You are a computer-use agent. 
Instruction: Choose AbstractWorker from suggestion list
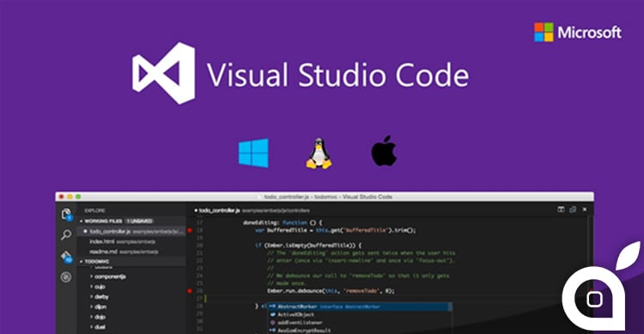[x=360, y=307]
